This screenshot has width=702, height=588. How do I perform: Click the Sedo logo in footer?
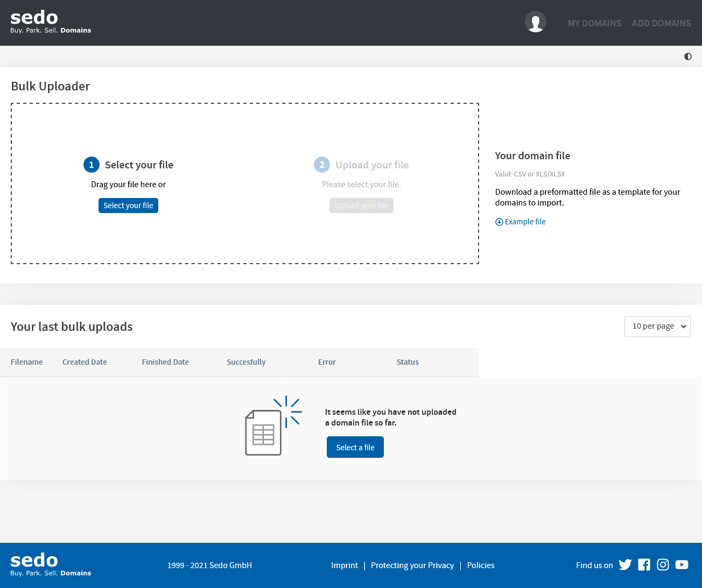pos(51,565)
